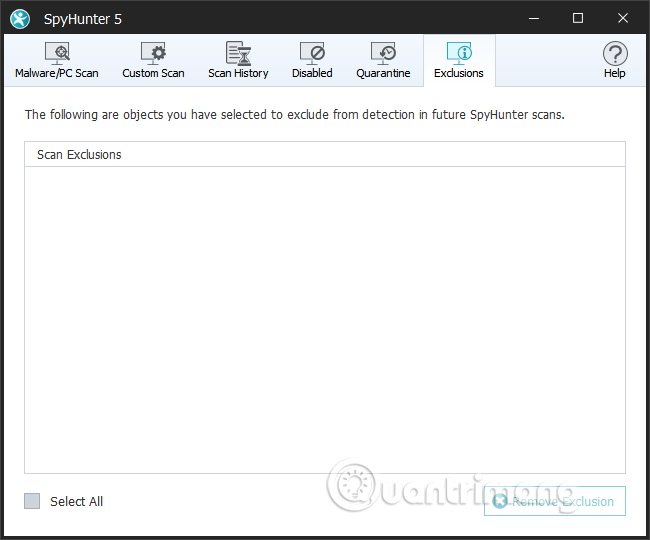Open the Custom Scan tab
This screenshot has height=540, width=650.
click(153, 61)
